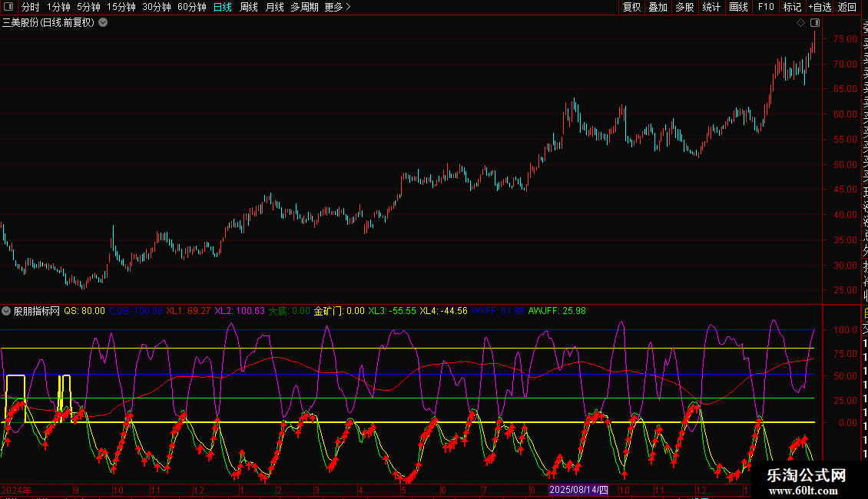Viewport: 868px width, 499px height.
Task: Click the XL4: -44.56 value
Action: (x=443, y=311)
